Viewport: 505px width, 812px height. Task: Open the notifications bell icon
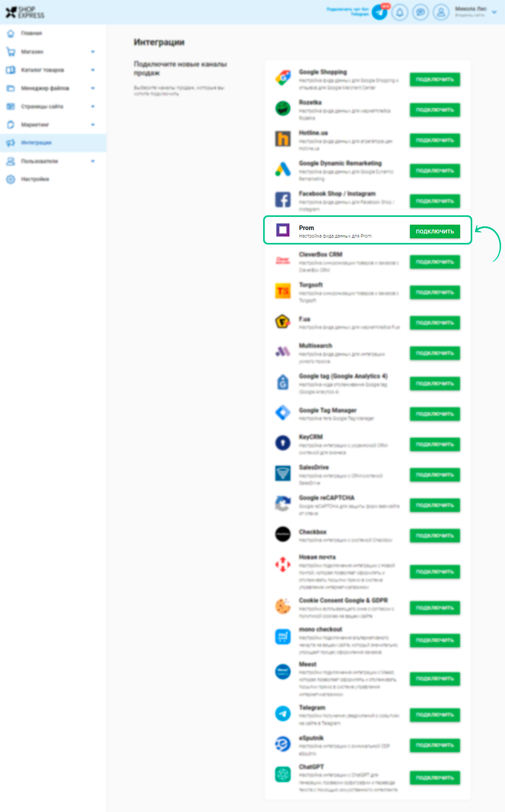point(400,12)
